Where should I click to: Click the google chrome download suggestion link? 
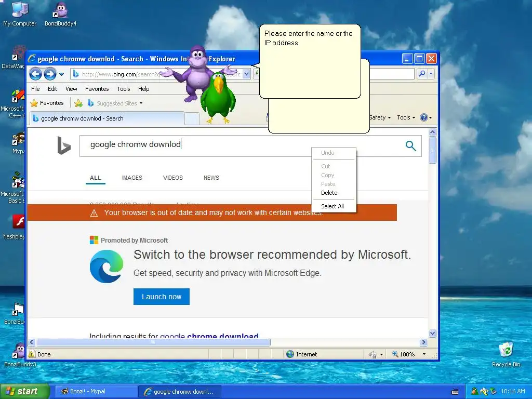(209, 335)
